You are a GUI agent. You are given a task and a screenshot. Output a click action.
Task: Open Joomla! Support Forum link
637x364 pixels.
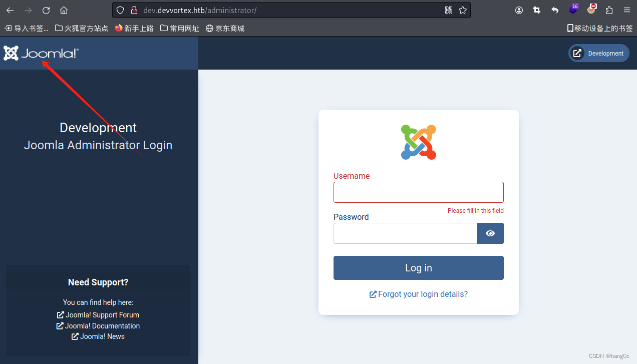[x=98, y=315]
